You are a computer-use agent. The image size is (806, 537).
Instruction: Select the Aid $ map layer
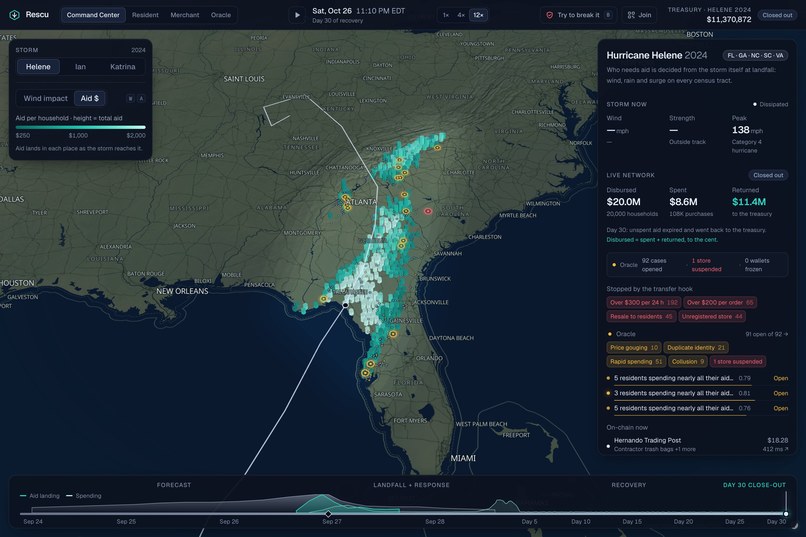pyautogui.click(x=89, y=98)
